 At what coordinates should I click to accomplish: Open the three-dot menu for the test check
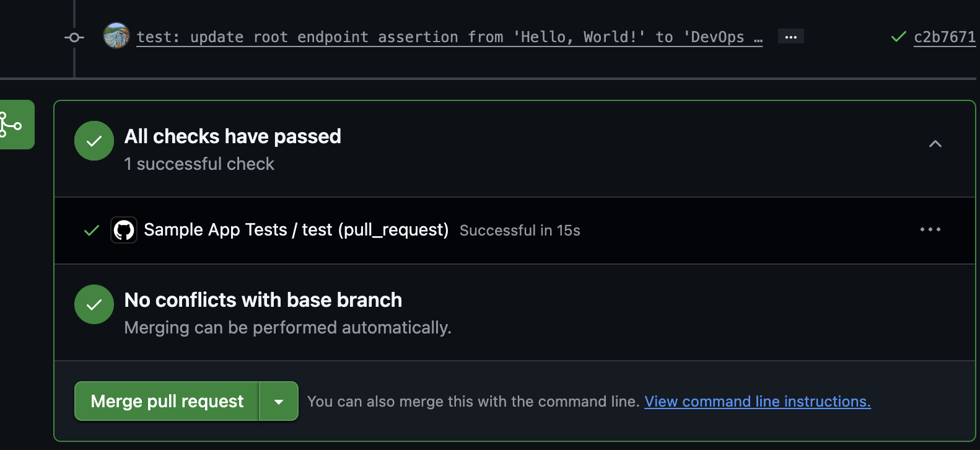[930, 229]
